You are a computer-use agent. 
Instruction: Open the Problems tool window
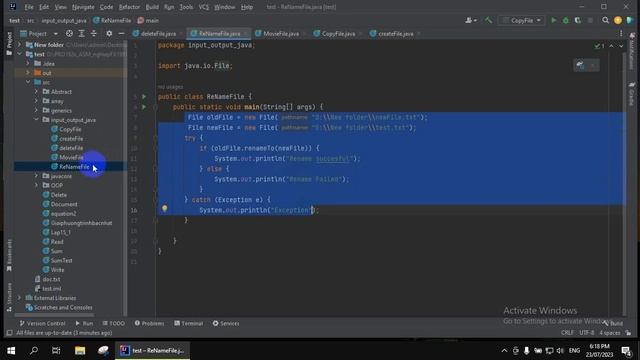click(x=149, y=323)
